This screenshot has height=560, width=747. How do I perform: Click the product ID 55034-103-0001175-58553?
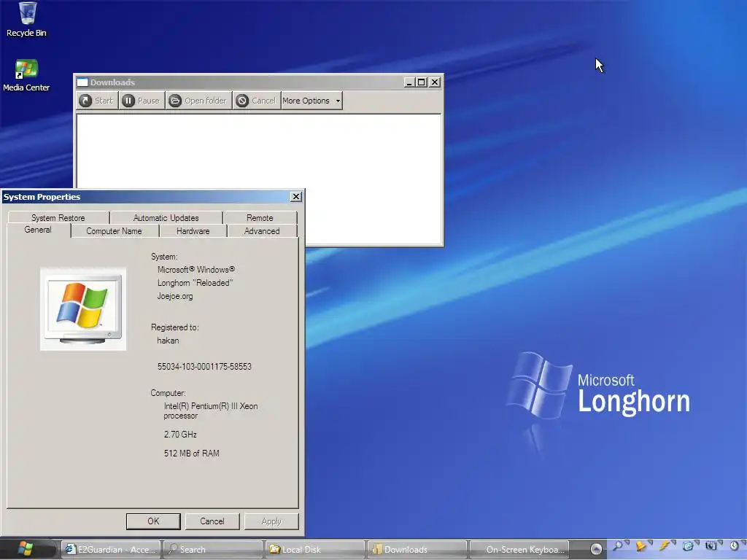pos(204,367)
